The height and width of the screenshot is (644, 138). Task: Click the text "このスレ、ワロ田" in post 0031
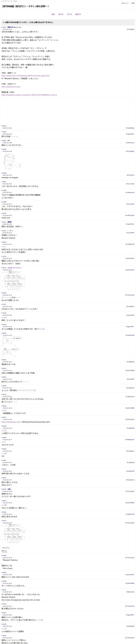tap(8, 465)
